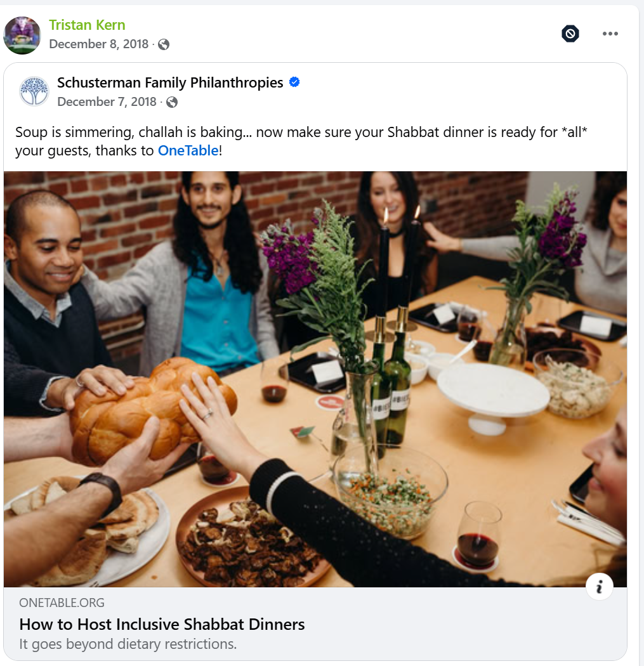The width and height of the screenshot is (644, 666).
Task: Click the globe icon beside December 7 date
Action: 171,102
